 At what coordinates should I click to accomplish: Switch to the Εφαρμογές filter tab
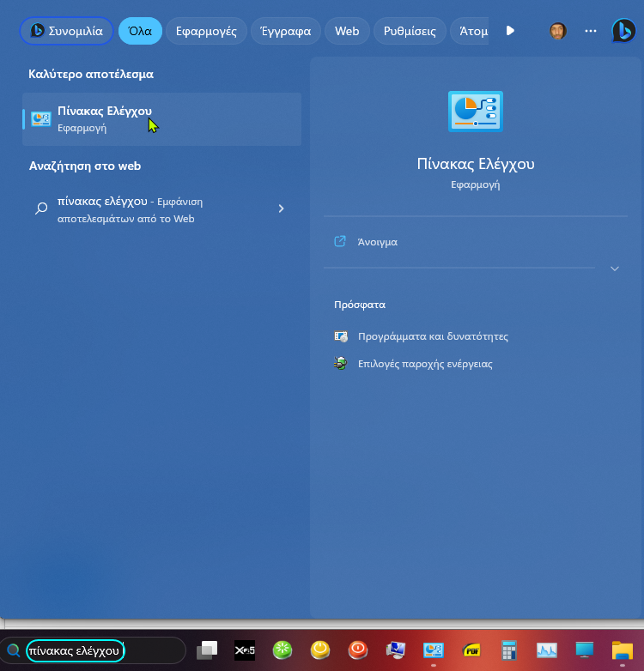click(x=206, y=31)
